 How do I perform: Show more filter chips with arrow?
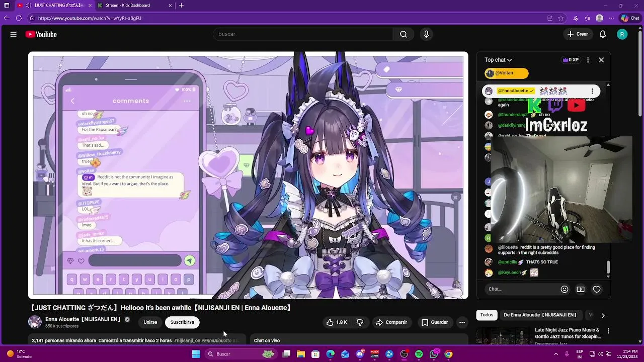coord(603,315)
